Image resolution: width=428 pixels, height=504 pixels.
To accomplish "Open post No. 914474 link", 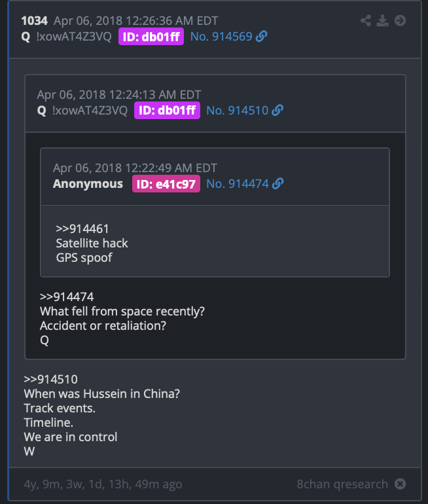I will tap(238, 184).
